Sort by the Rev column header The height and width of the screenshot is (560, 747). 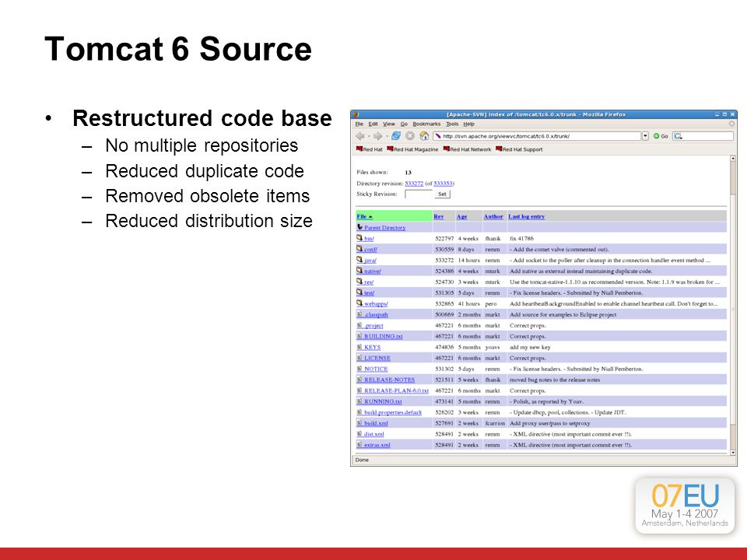click(x=438, y=216)
